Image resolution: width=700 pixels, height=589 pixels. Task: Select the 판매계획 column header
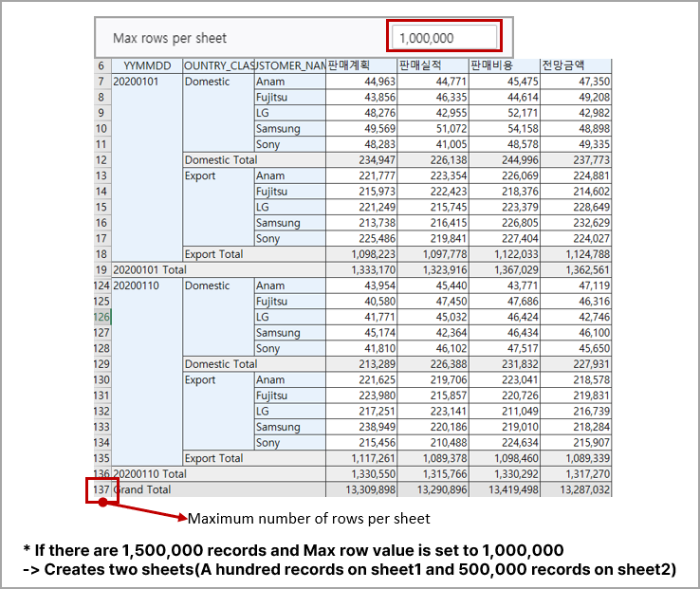[x=361, y=66]
